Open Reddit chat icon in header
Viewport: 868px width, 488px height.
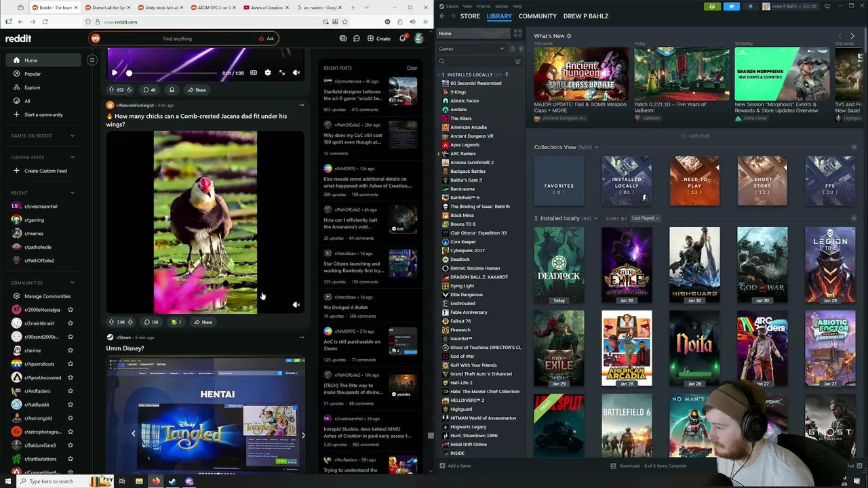(x=356, y=39)
